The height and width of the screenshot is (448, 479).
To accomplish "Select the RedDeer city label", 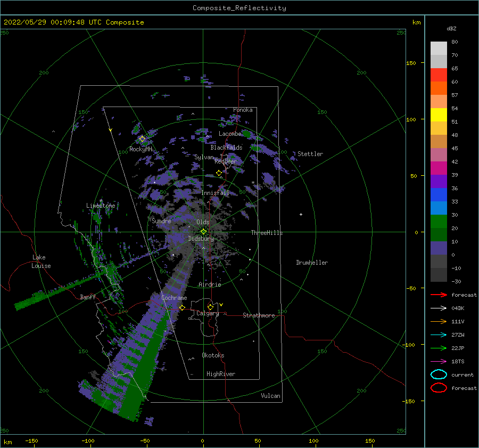I will pyautogui.click(x=226, y=161).
